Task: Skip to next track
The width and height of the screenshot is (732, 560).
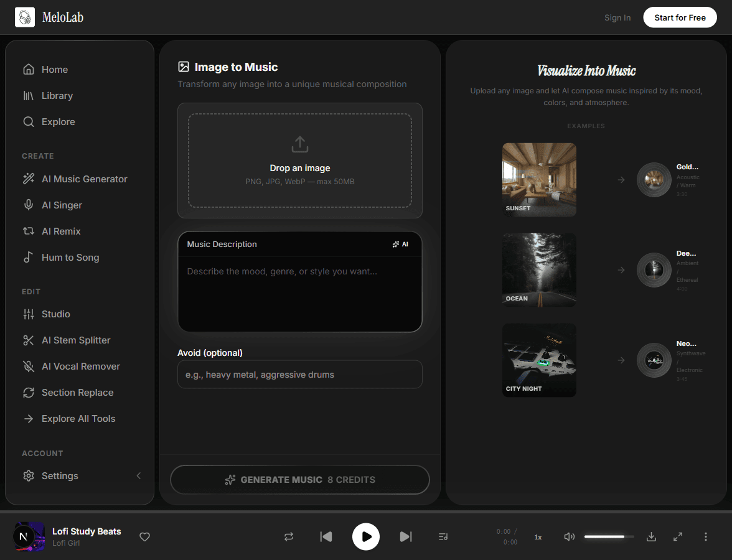Action: tap(406, 536)
